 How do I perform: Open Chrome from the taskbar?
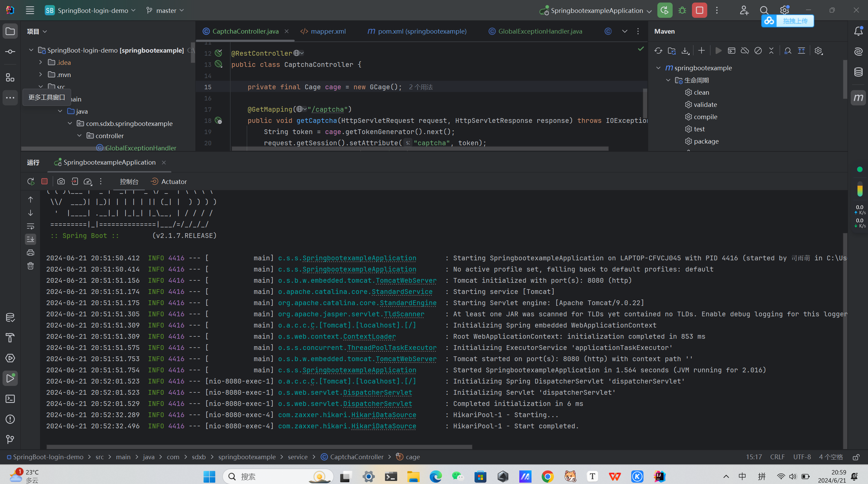547,477
